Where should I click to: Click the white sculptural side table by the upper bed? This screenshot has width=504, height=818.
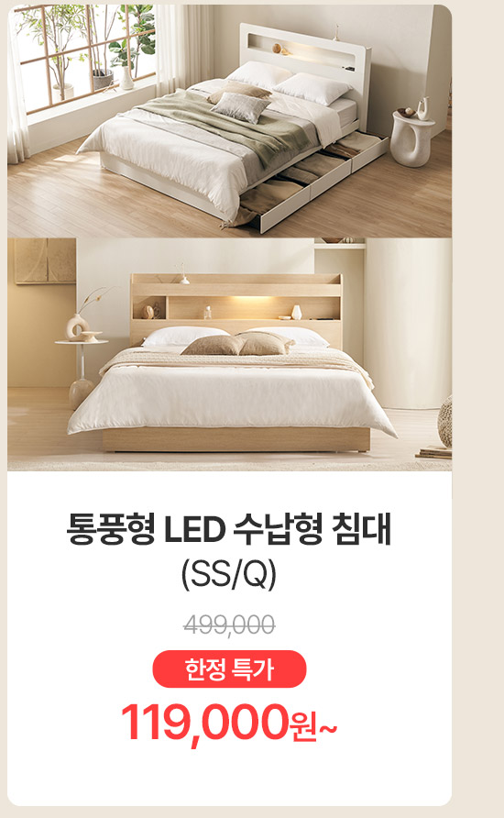coord(412,138)
